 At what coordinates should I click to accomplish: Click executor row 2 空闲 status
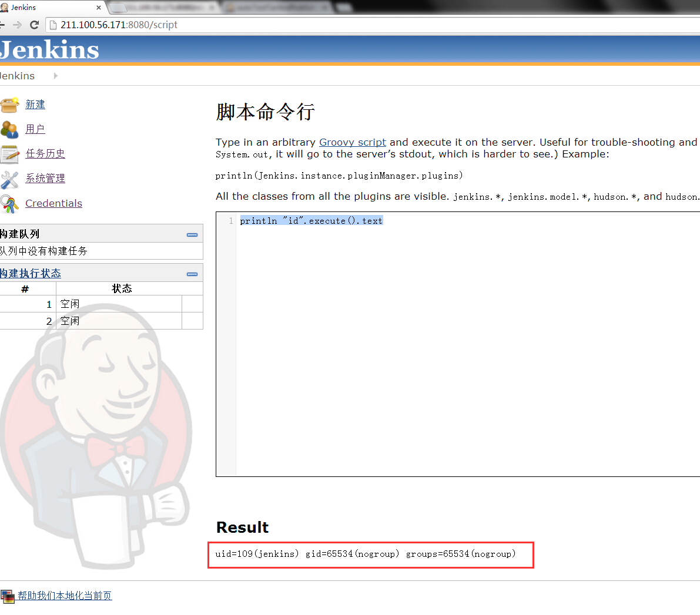click(x=70, y=321)
